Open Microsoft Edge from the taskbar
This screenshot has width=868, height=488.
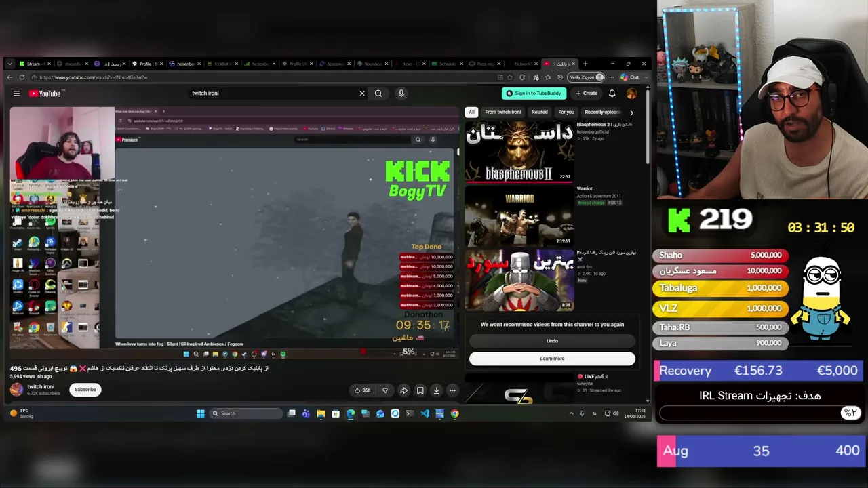coord(351,413)
